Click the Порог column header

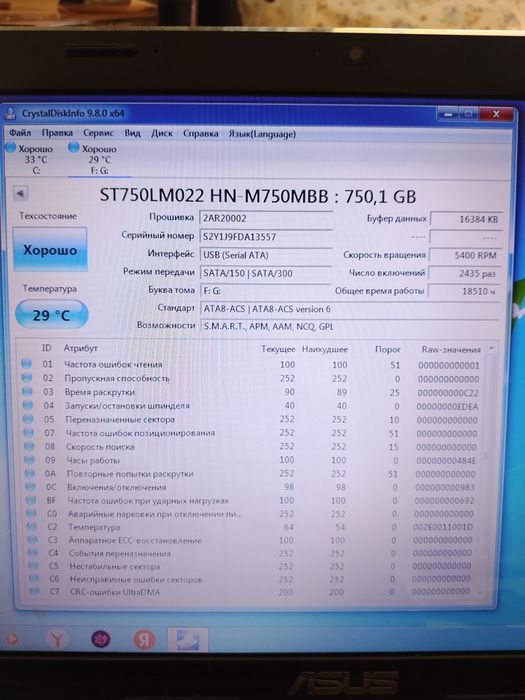388,350
